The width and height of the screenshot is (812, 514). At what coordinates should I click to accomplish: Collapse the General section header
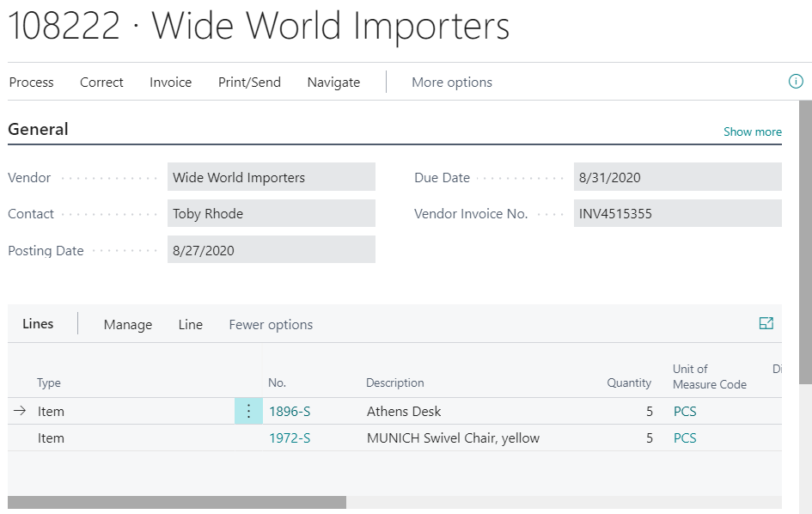pos(38,129)
